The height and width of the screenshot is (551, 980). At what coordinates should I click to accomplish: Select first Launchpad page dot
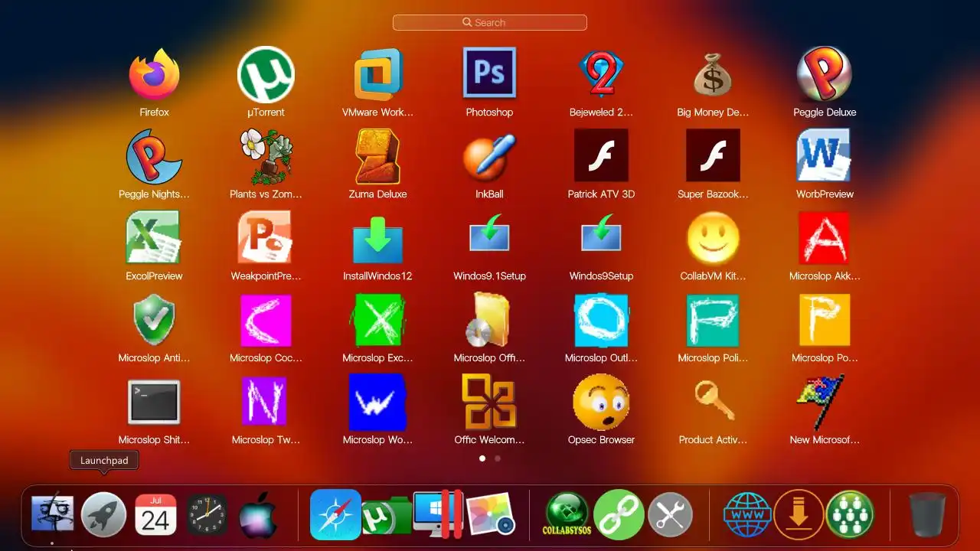click(482, 458)
